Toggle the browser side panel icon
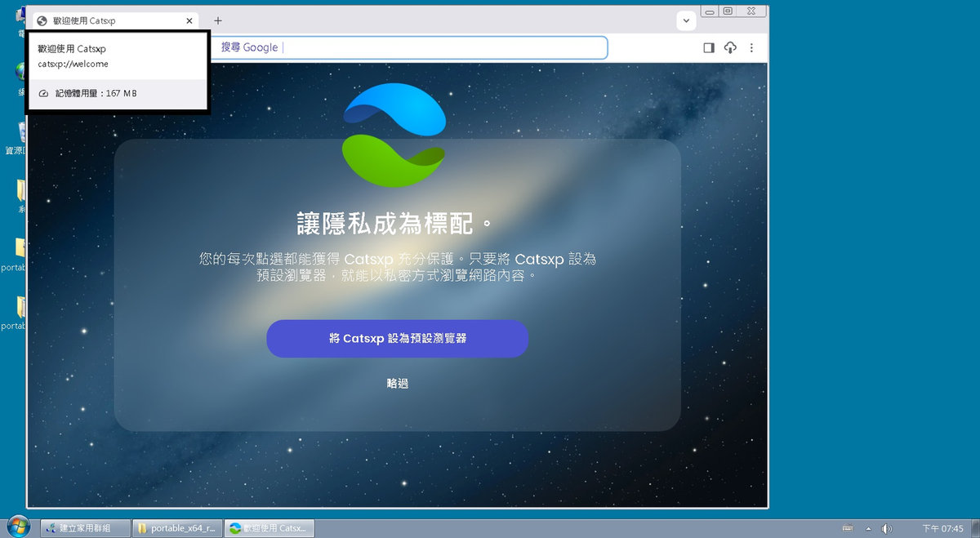Viewport: 980px width, 538px height. point(709,48)
